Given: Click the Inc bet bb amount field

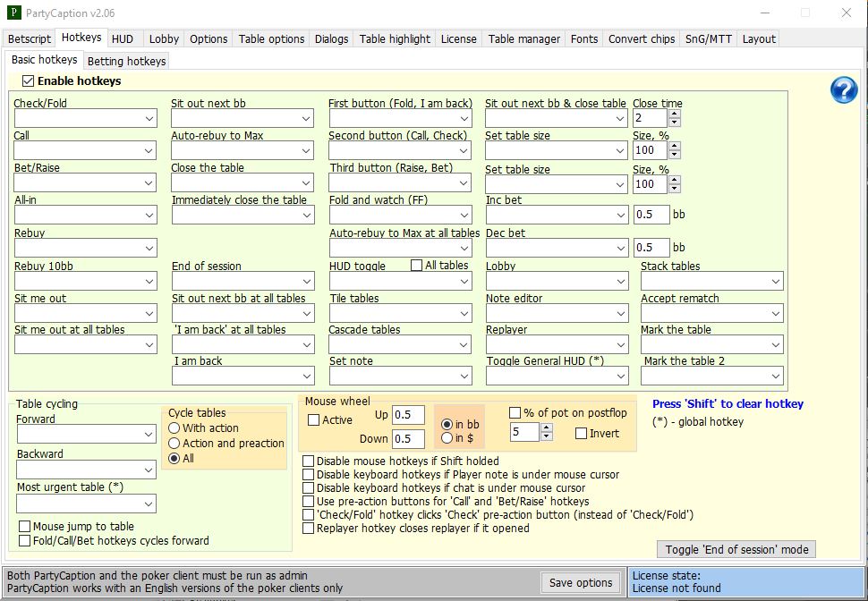Looking at the screenshot, I should [x=651, y=215].
